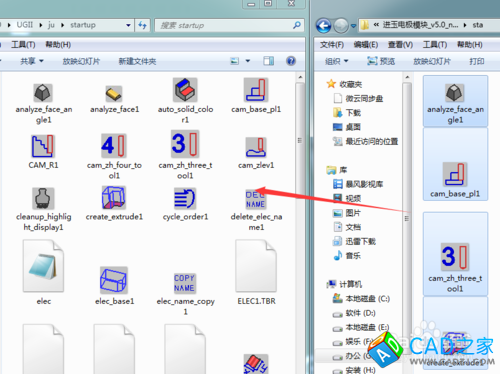Select the create_extrude1 file icon
The height and width of the screenshot is (374, 500).
114,197
